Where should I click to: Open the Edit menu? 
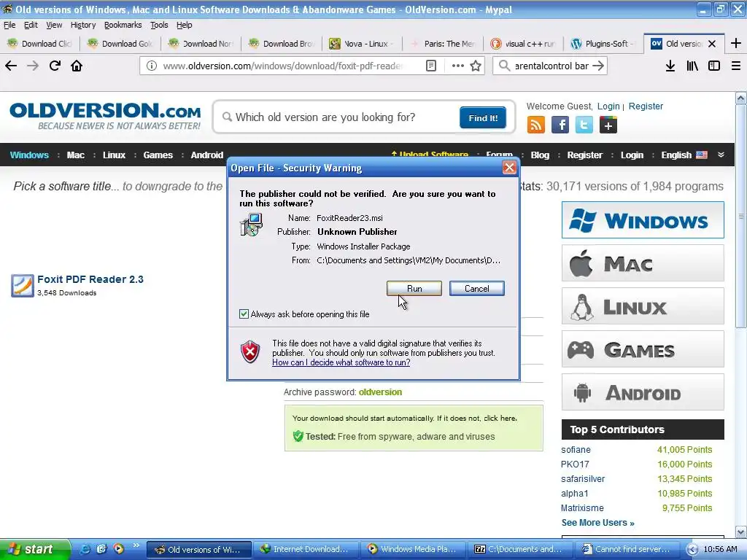(x=31, y=25)
